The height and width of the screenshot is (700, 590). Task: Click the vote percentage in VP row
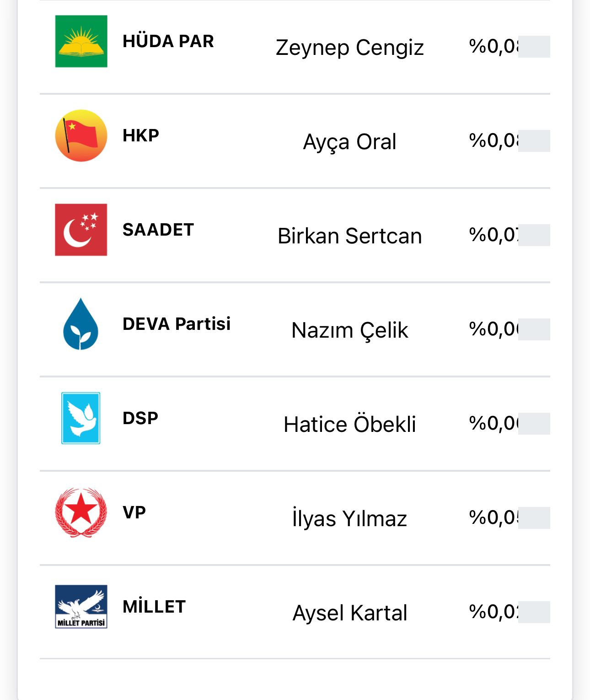tap(494, 518)
